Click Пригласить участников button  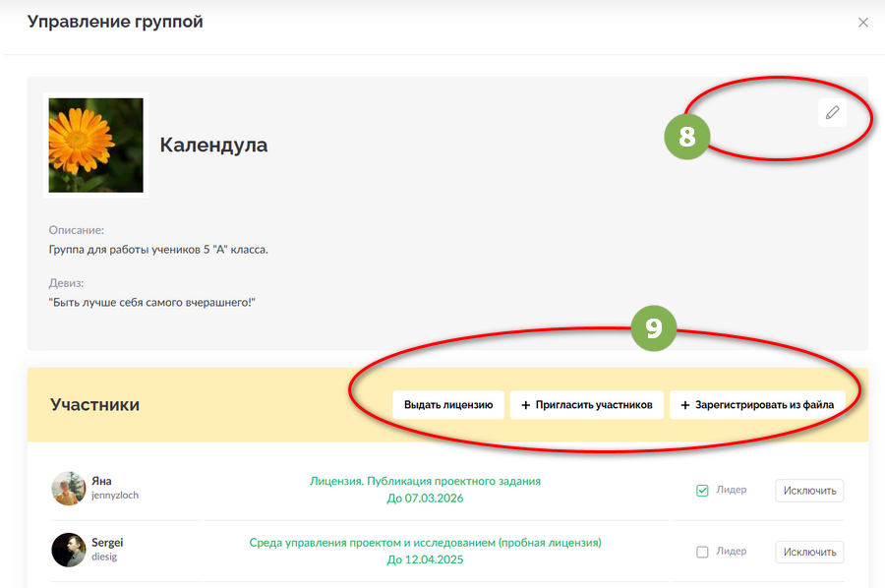586,404
